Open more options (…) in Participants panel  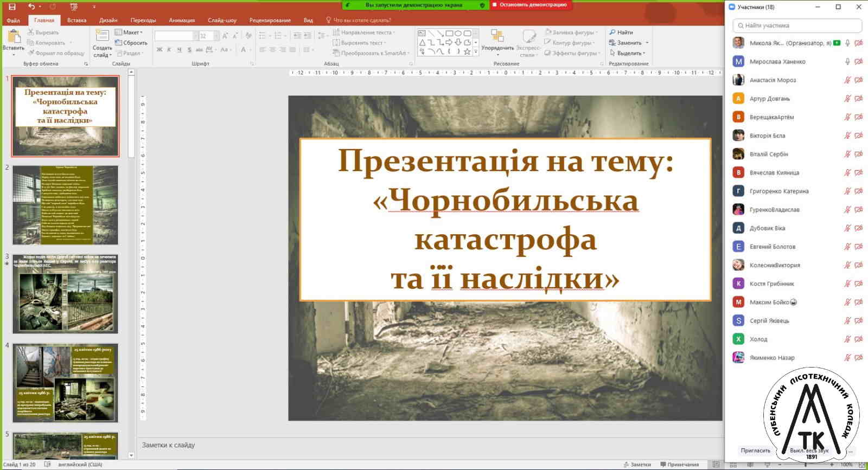(x=851, y=450)
